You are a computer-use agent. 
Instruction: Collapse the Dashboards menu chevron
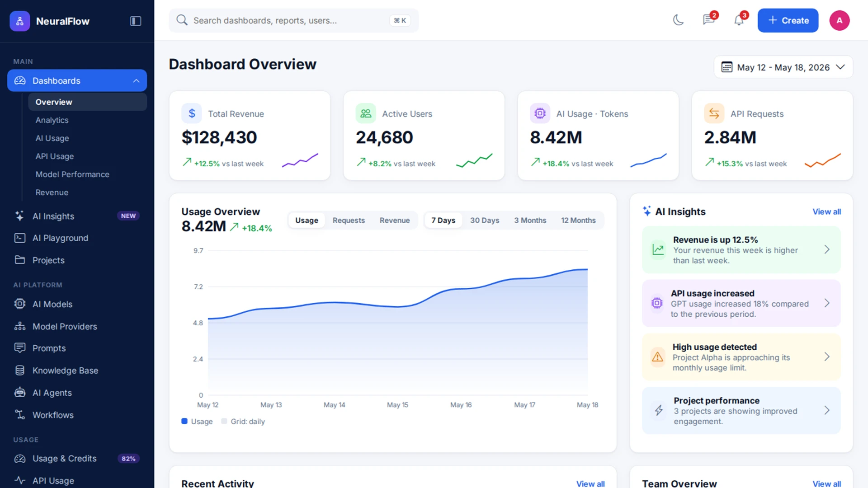[x=136, y=80]
